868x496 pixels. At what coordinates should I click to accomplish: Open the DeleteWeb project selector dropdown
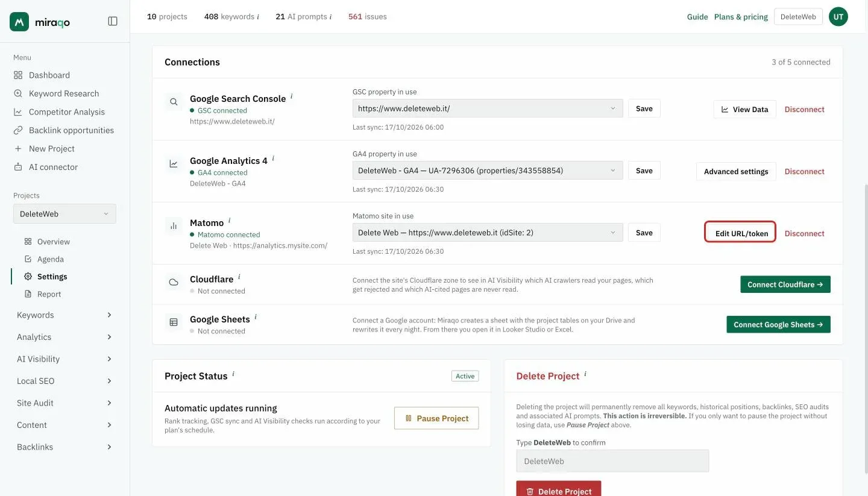(64, 214)
